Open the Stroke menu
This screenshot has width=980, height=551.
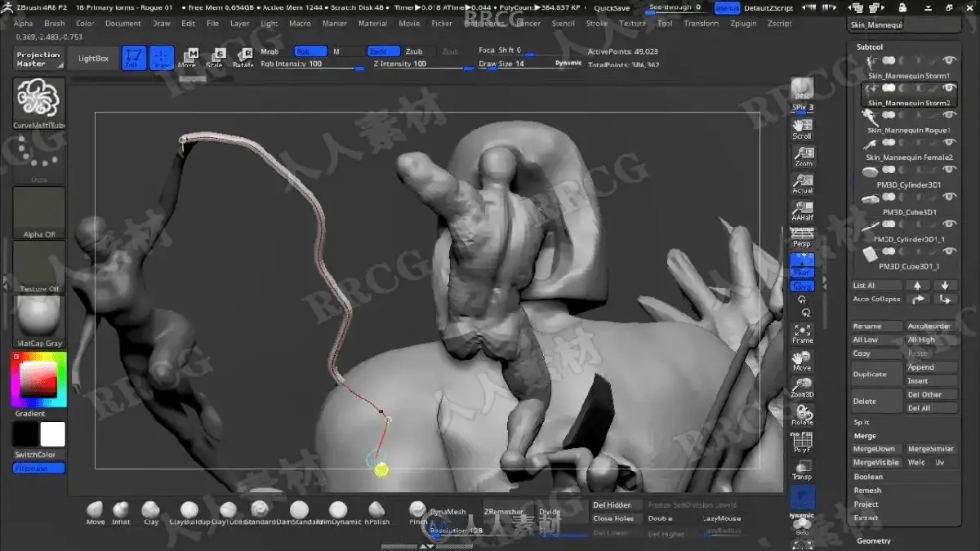(597, 24)
